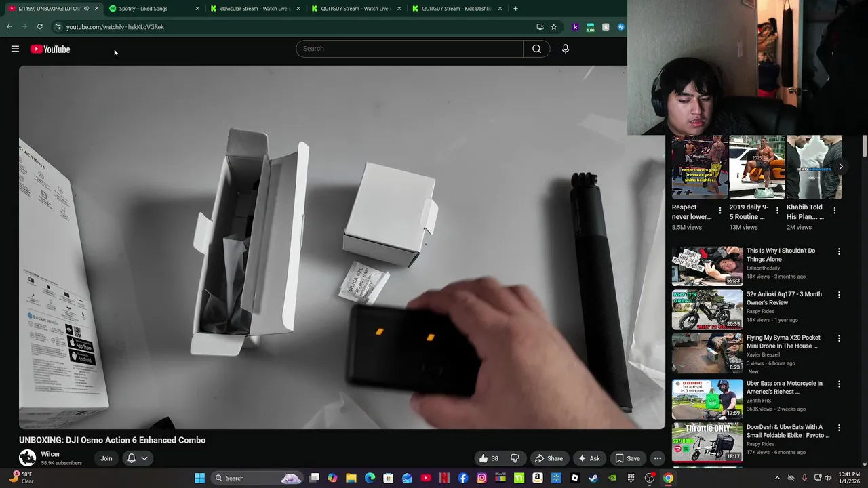Mute the YouTube tab via speaker icon
The width and height of the screenshot is (868, 488).
[86, 9]
